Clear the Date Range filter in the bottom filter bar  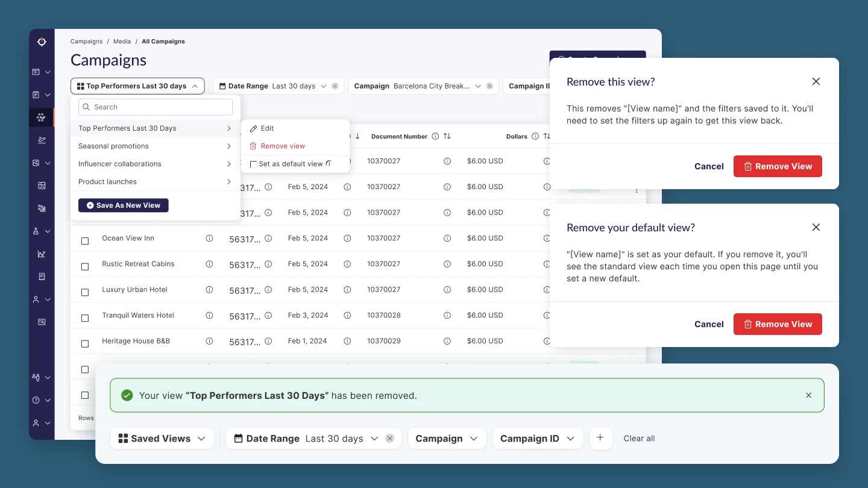pyautogui.click(x=390, y=439)
